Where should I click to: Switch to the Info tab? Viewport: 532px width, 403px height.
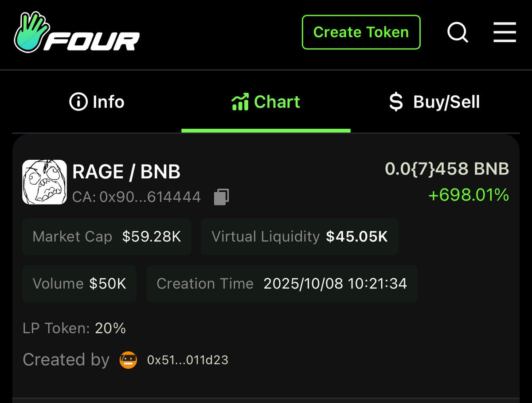click(x=97, y=102)
